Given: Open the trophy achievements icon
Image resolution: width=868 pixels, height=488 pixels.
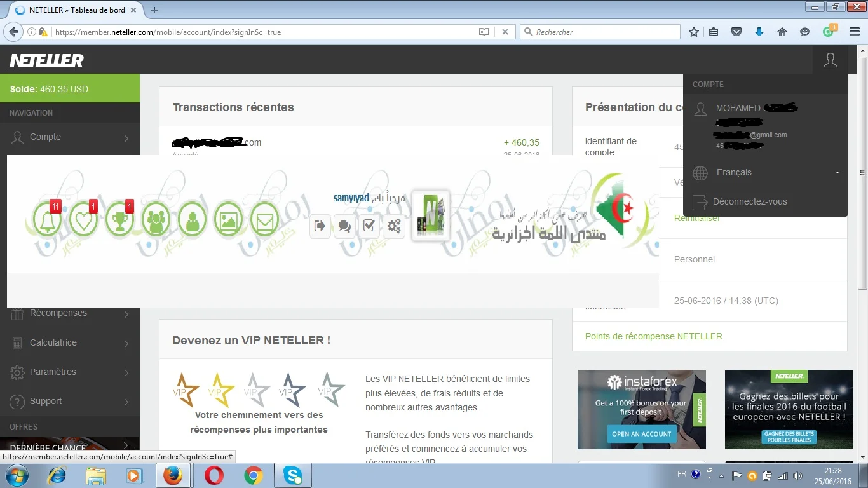Looking at the screenshot, I should [119, 219].
